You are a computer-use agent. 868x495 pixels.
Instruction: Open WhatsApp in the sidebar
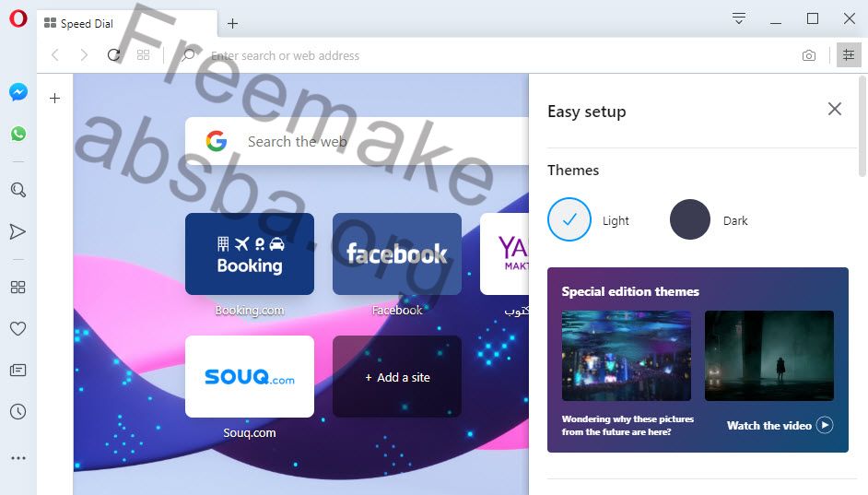18,134
